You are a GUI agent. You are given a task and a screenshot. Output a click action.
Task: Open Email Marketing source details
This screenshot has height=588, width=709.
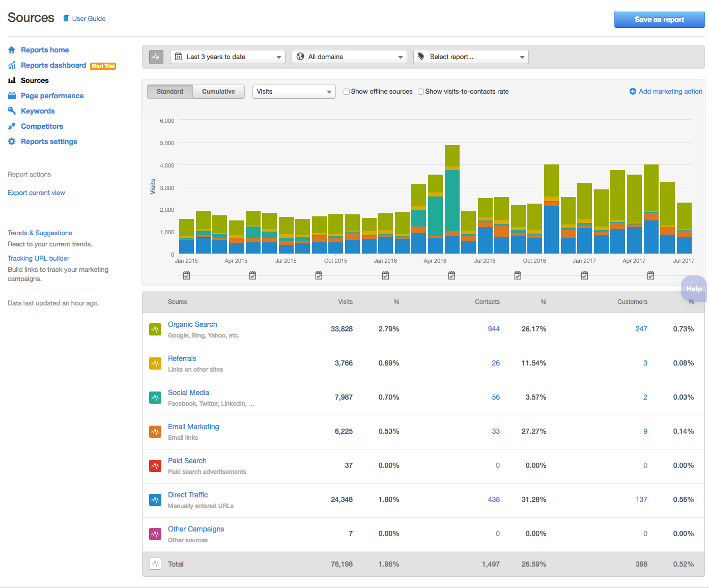tap(193, 427)
